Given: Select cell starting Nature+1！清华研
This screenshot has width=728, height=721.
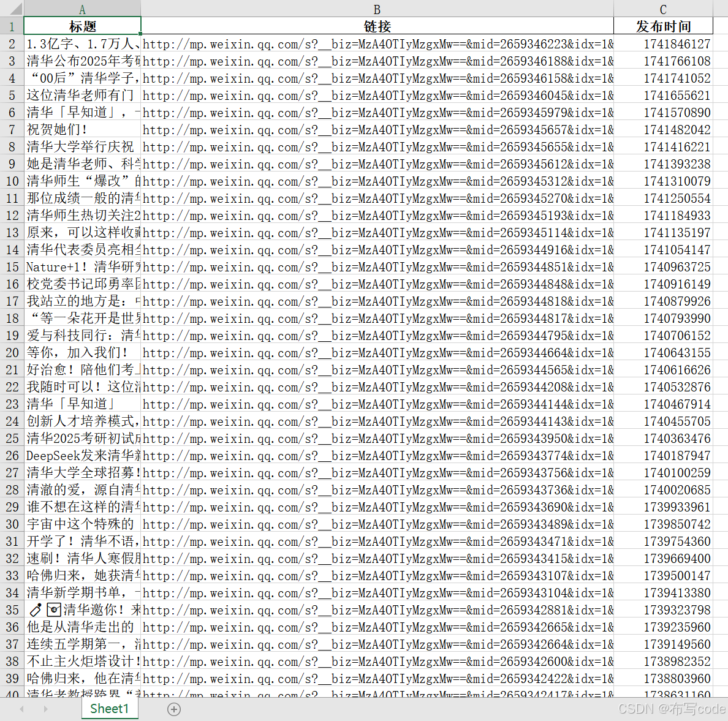Looking at the screenshot, I should coord(82,267).
